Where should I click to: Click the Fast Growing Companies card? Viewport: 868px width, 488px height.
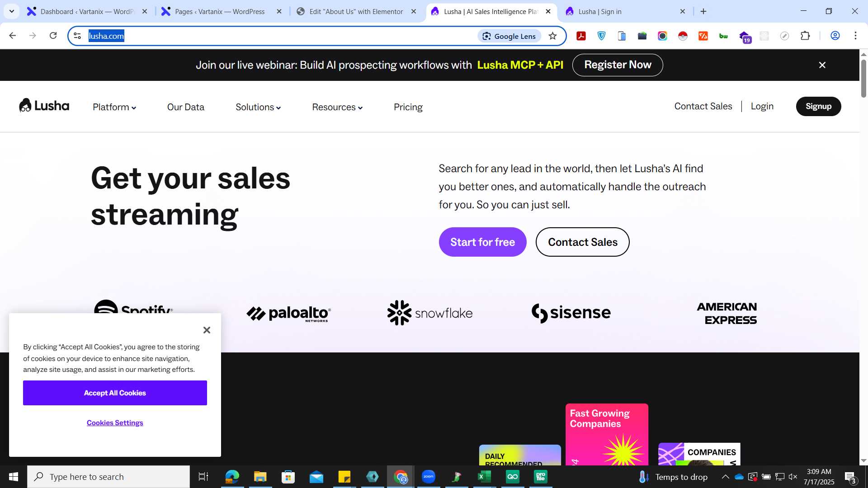click(607, 434)
